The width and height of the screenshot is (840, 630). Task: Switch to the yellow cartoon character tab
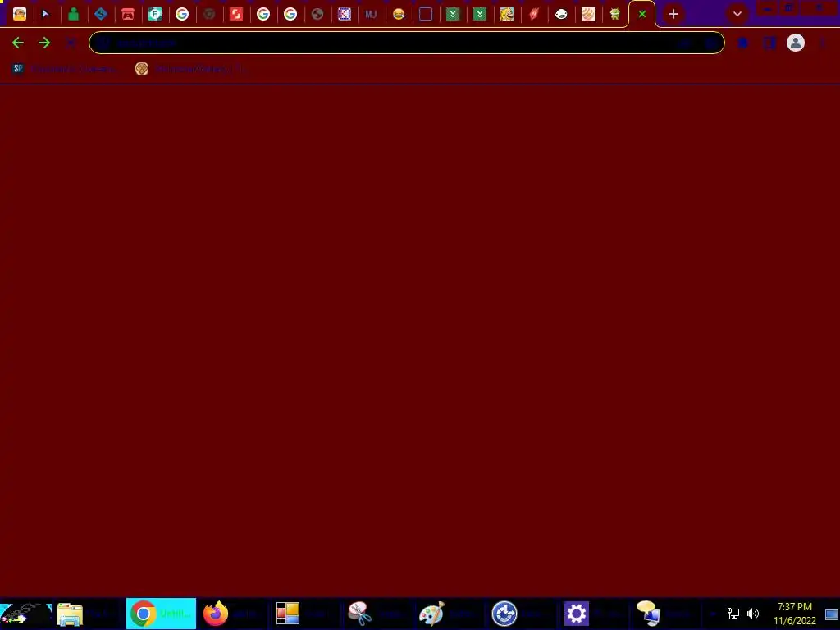pos(507,14)
